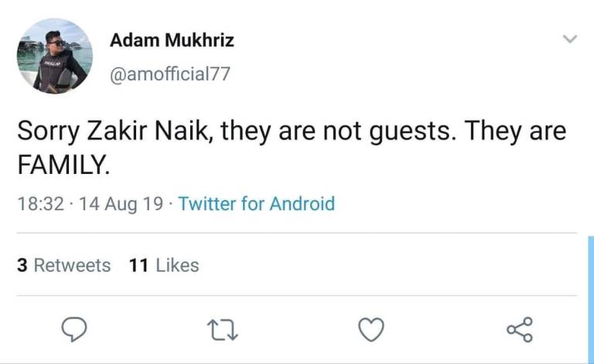Open the Twitter for Android source link
Viewport: 594px width, 364px height.
tap(257, 204)
